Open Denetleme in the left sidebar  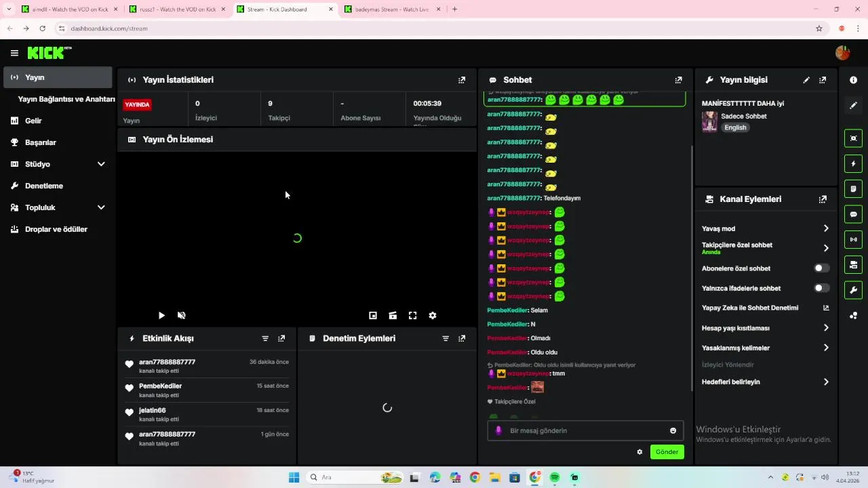tap(58, 186)
